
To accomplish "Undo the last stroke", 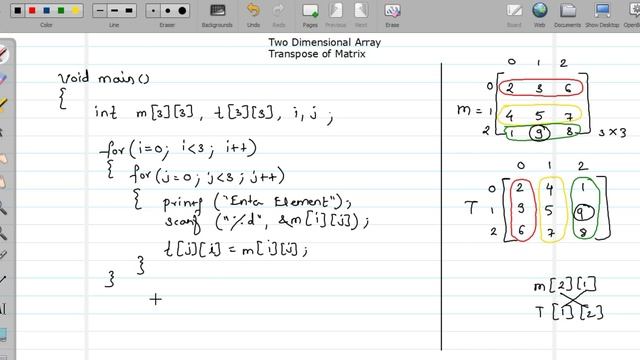I will pos(253,15).
